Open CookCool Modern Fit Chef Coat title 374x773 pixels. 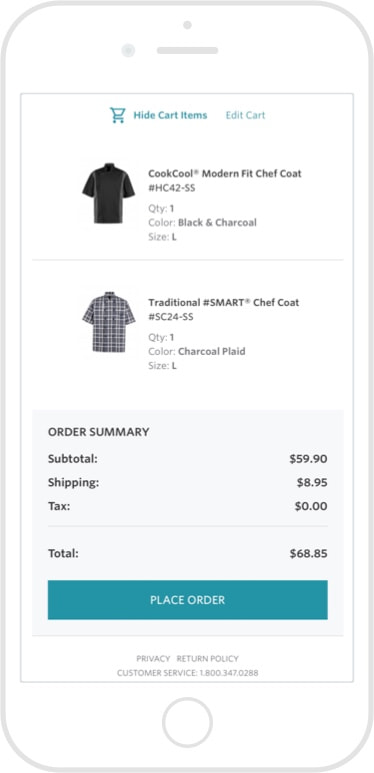point(225,174)
